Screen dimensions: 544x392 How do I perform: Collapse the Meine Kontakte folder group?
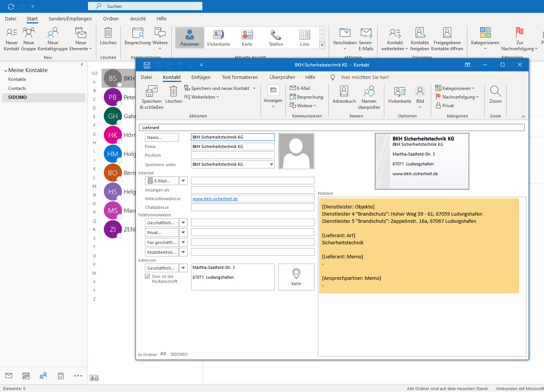(6, 71)
